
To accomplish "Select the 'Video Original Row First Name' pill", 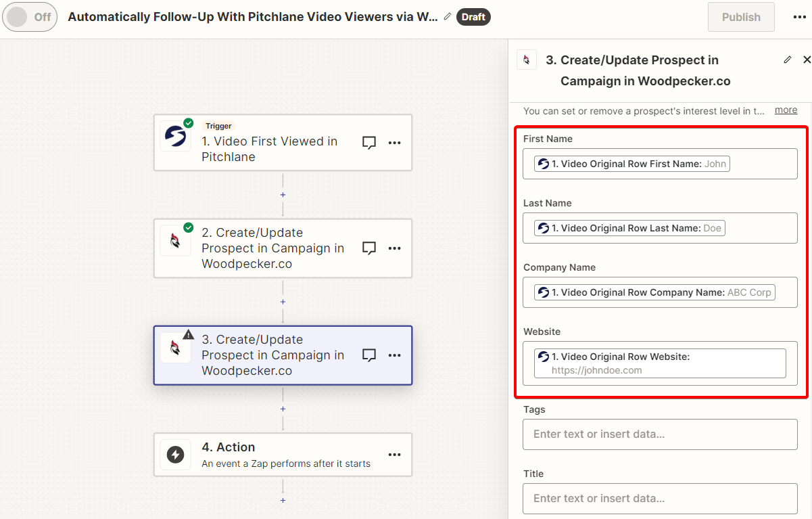I will [632, 164].
